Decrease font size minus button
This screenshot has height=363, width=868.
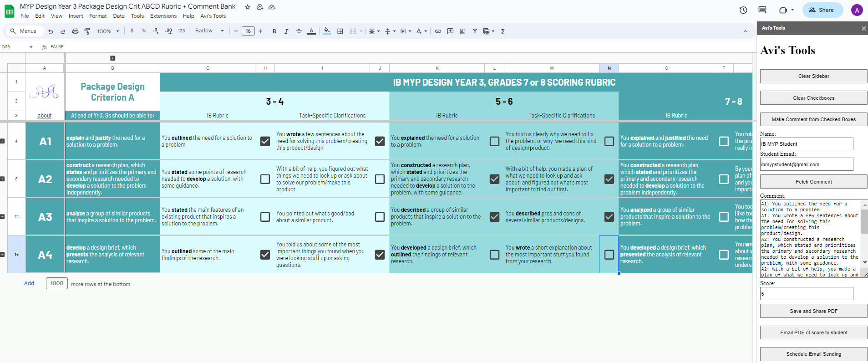[236, 31]
